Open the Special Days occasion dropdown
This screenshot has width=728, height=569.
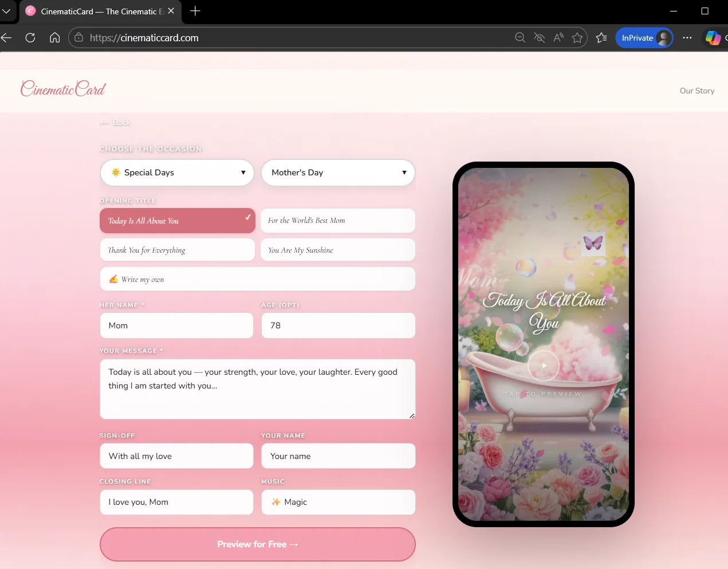[x=177, y=172]
